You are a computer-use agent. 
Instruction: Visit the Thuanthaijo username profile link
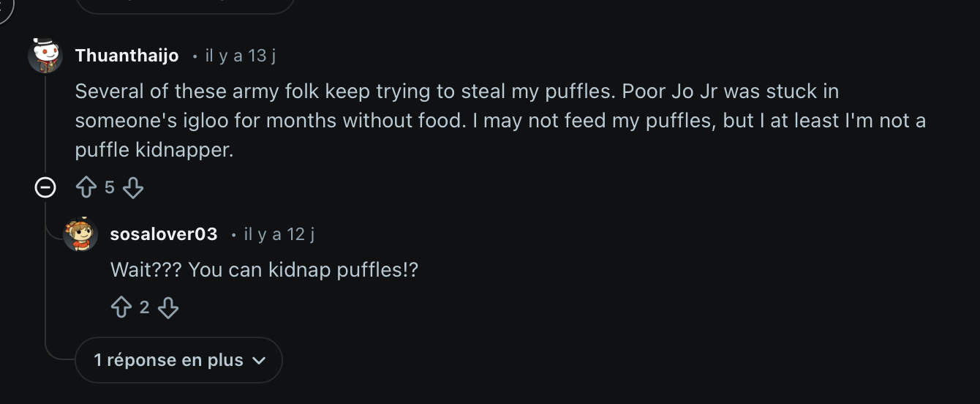click(127, 56)
